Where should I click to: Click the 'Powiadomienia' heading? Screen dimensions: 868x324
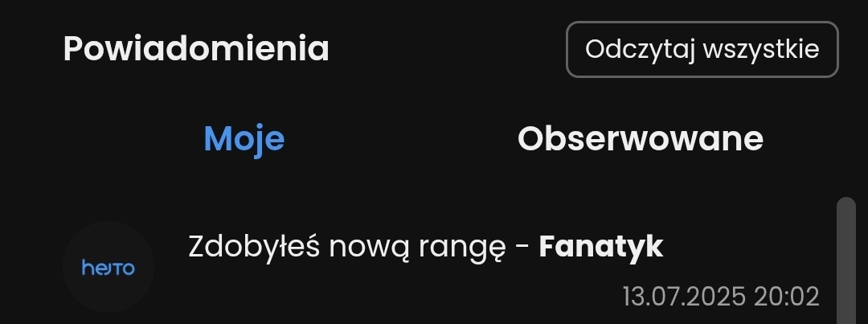[196, 49]
